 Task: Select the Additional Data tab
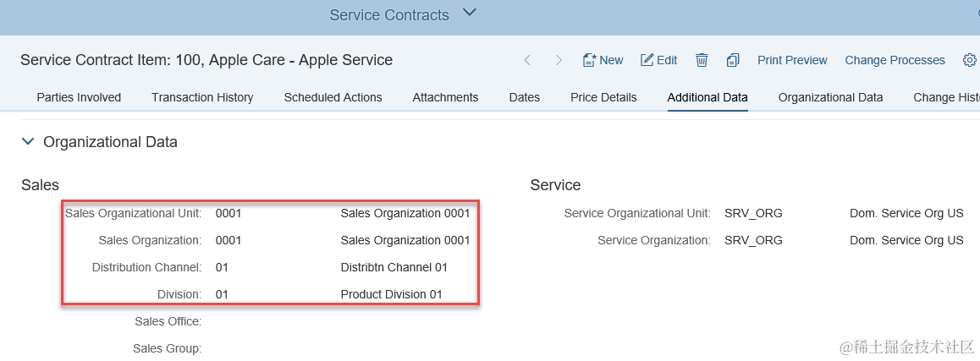click(x=707, y=97)
